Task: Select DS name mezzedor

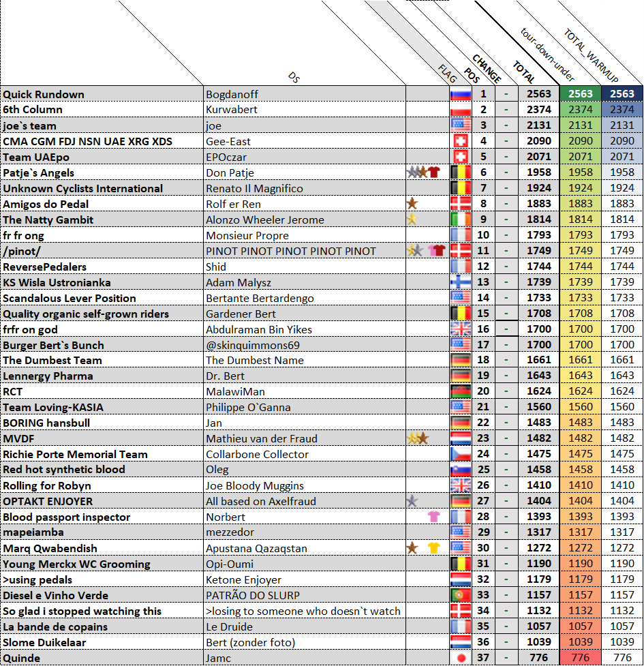Action: 230,532
